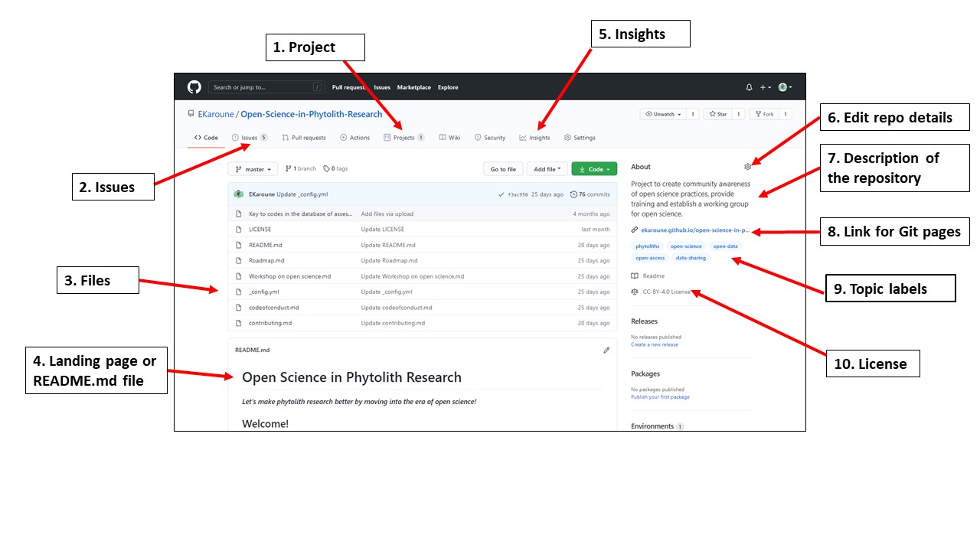Click the Go to file button
This screenshot has height=551, width=980.
coord(503,168)
